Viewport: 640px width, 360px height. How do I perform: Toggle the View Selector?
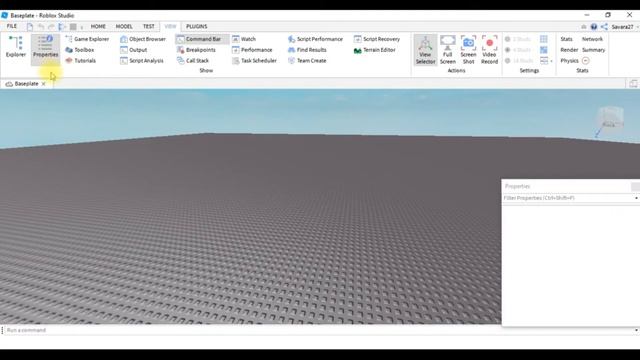[425, 50]
